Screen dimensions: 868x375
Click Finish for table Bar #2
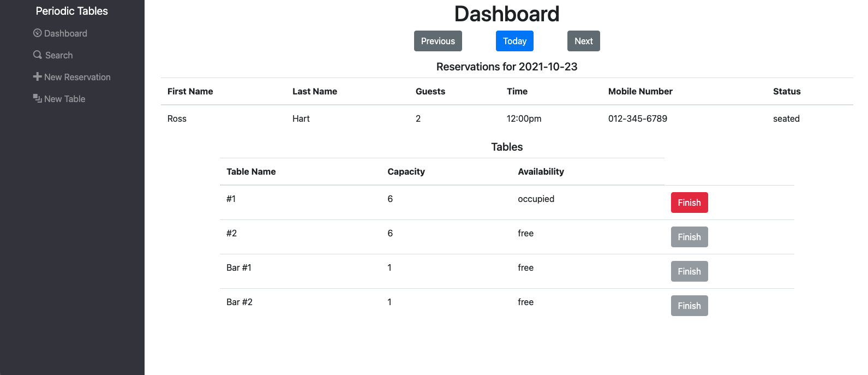689,306
